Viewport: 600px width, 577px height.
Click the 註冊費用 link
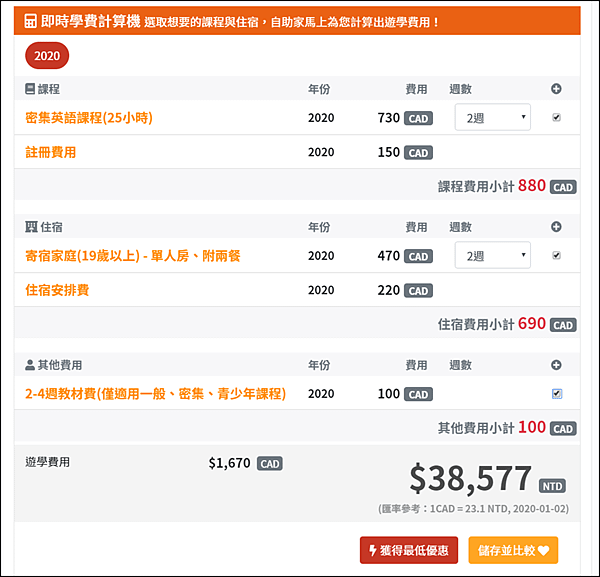(x=51, y=152)
